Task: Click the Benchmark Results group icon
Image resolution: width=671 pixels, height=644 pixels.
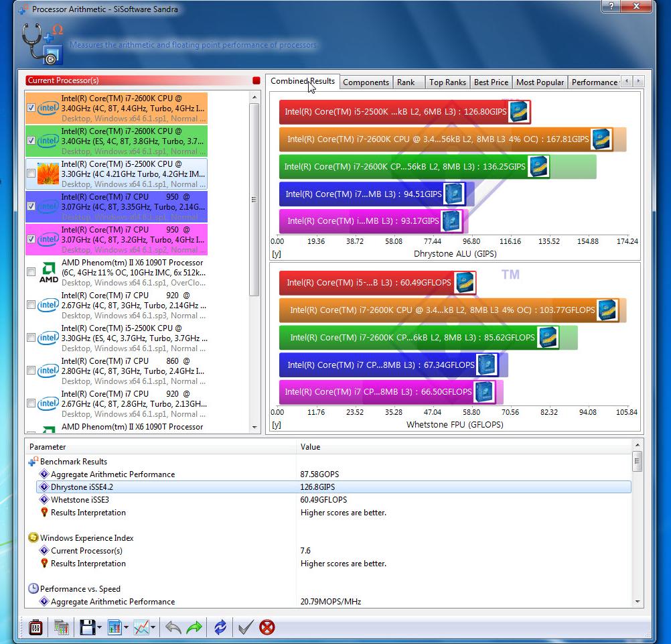Action: point(33,462)
